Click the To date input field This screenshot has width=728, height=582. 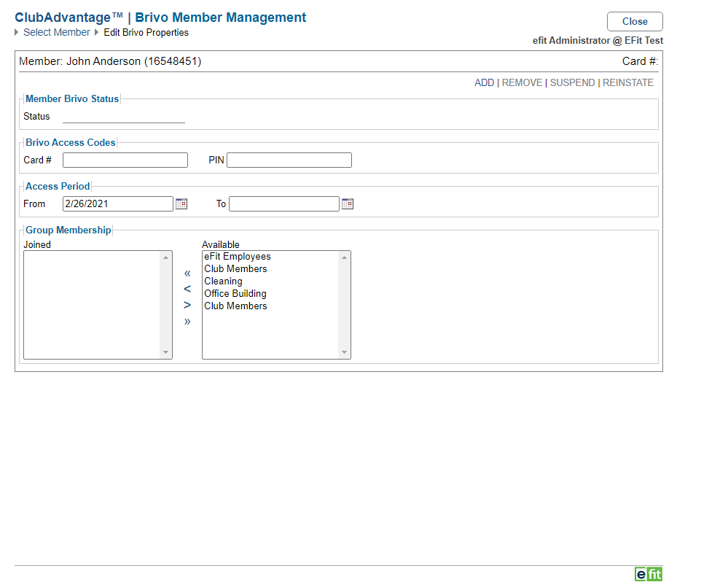(284, 204)
